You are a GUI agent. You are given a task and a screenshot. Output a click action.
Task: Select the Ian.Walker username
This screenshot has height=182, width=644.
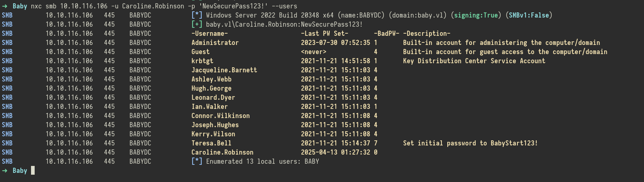[209, 107]
